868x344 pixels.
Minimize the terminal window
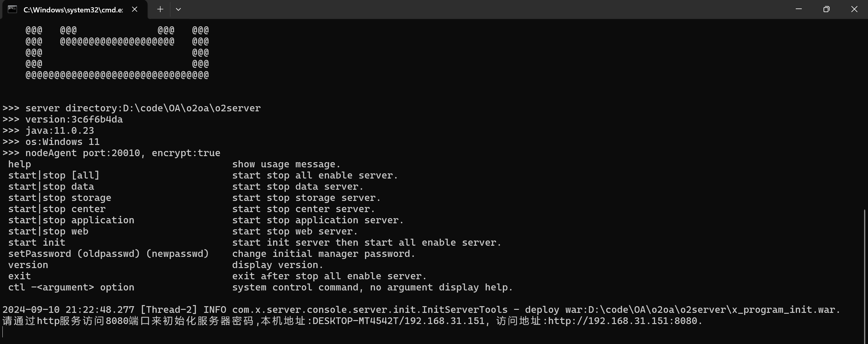coord(798,9)
